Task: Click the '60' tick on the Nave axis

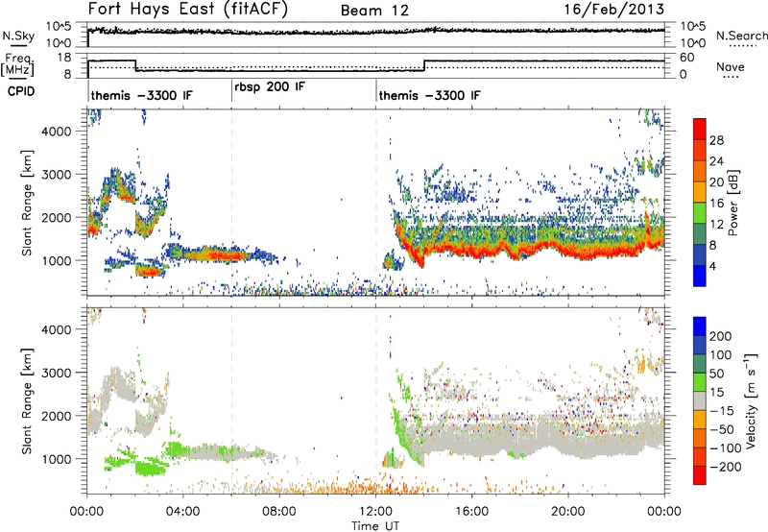Action: click(687, 58)
